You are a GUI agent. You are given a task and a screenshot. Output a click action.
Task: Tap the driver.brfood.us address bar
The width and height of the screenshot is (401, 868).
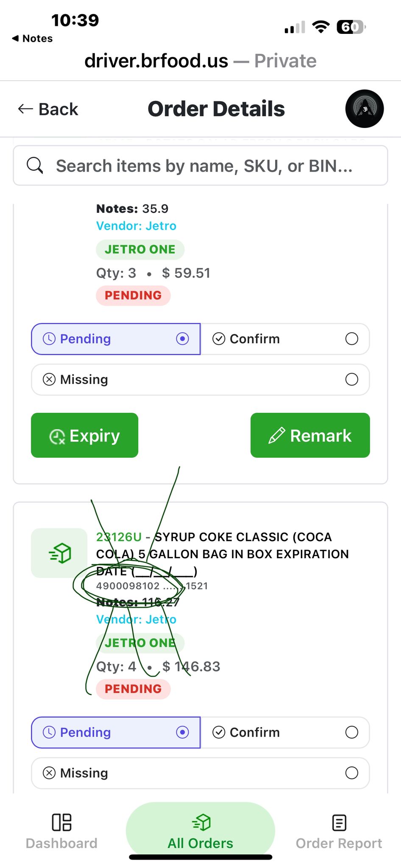coord(200,61)
